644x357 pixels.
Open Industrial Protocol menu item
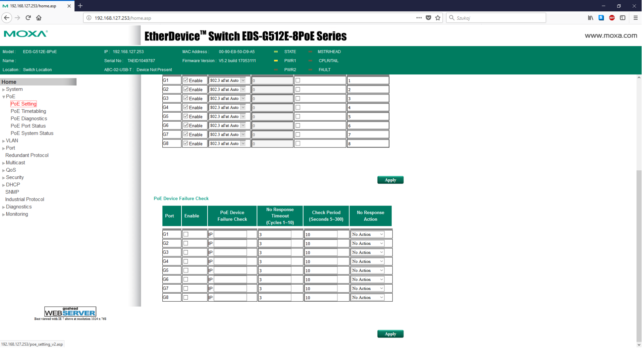(25, 200)
